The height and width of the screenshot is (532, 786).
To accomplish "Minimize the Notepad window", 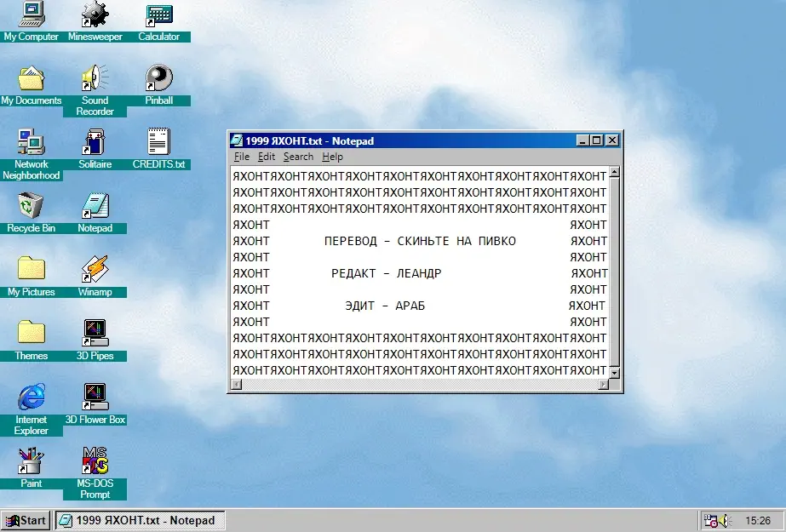I will (582, 140).
